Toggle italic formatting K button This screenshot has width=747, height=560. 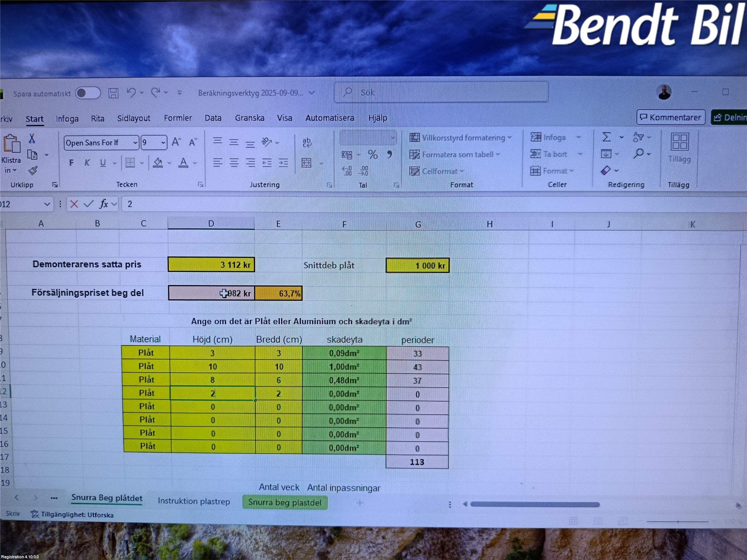[x=87, y=163]
